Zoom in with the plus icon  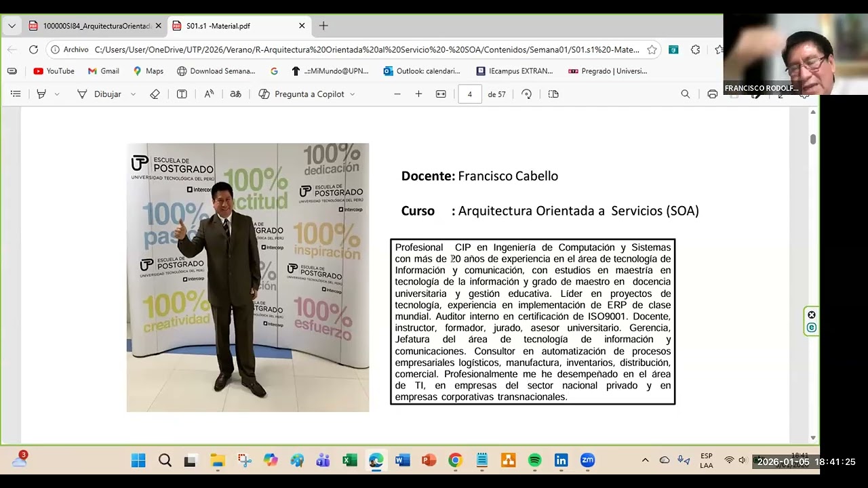tap(418, 94)
